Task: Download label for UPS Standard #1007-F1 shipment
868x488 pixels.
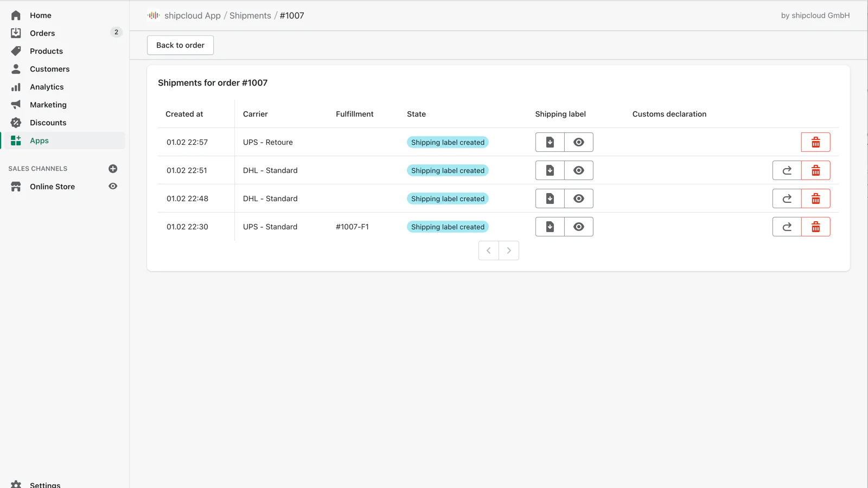Action: (550, 227)
